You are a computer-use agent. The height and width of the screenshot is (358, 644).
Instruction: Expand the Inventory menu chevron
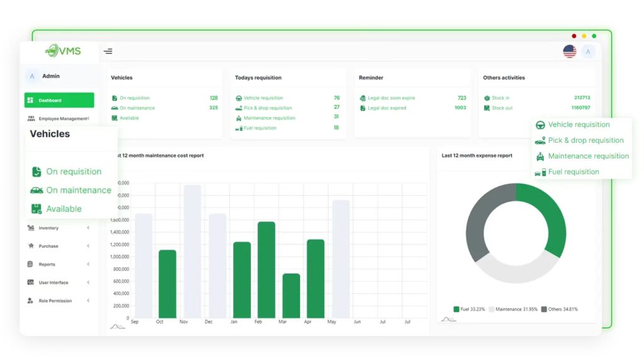pos(88,228)
